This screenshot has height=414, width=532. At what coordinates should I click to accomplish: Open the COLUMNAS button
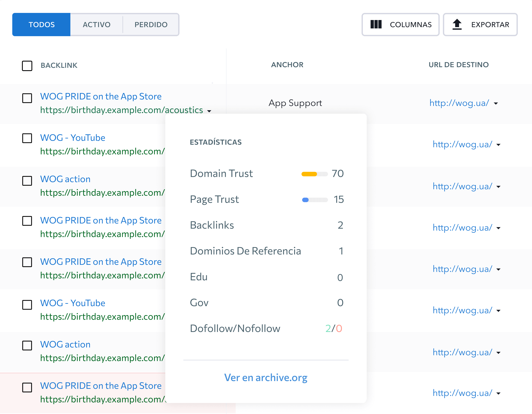(x=401, y=25)
